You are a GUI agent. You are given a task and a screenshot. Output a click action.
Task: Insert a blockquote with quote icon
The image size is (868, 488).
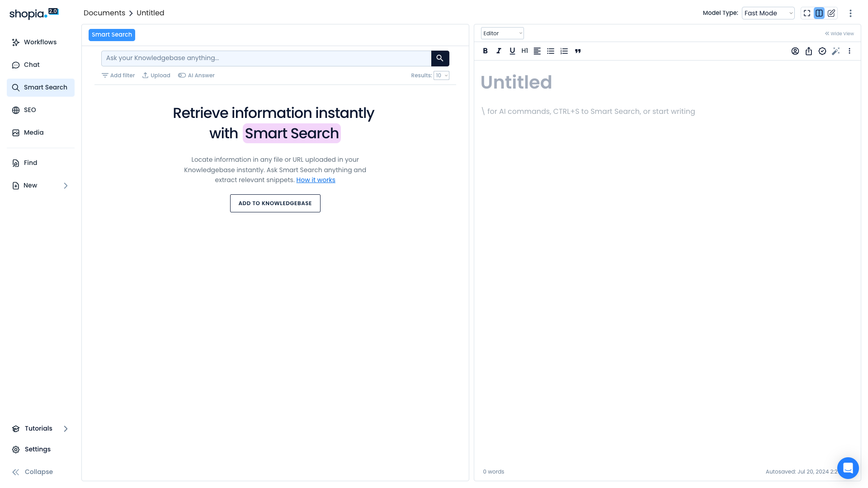click(x=578, y=51)
